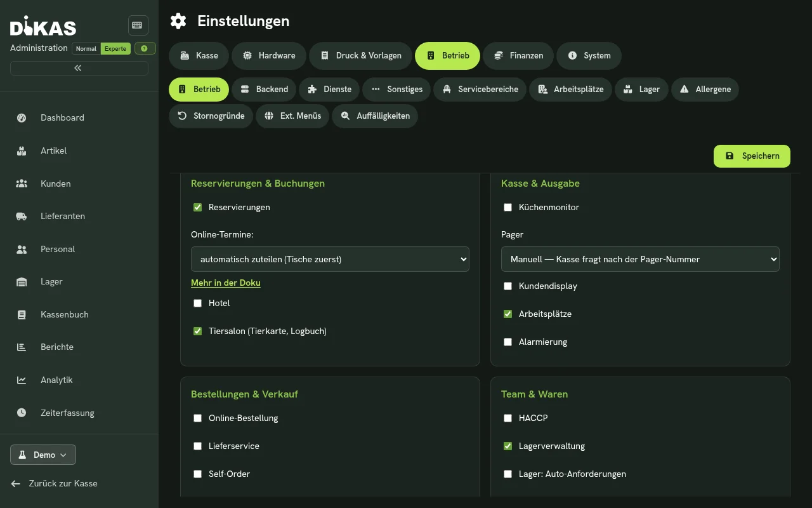Uncheck the Lagerverwaltung checkbox
The height and width of the screenshot is (508, 812).
click(507, 446)
